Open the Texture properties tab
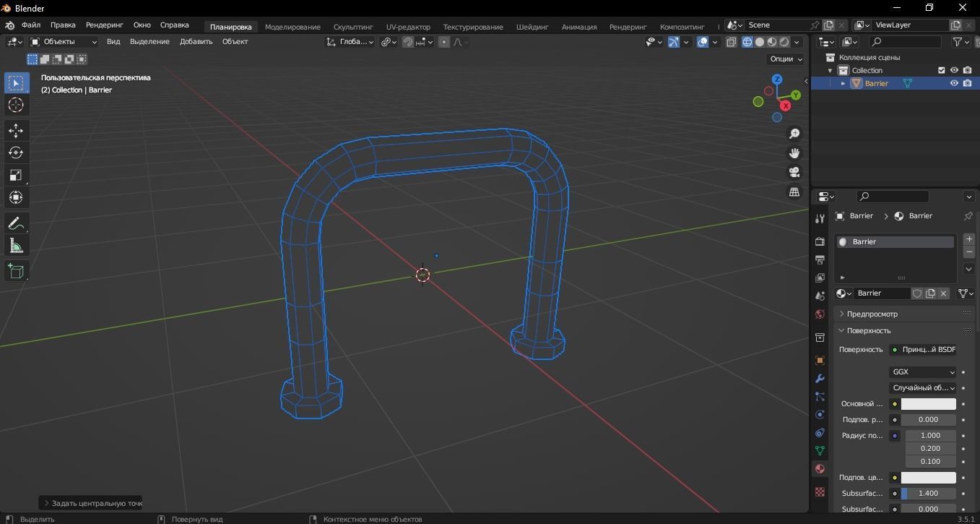The image size is (980, 524). coord(820,491)
